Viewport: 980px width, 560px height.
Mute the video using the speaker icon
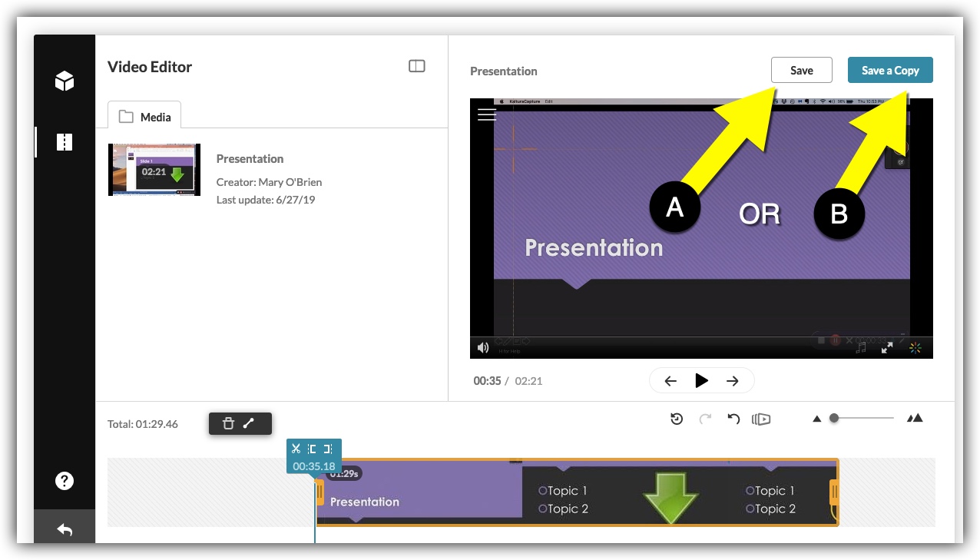pos(483,348)
